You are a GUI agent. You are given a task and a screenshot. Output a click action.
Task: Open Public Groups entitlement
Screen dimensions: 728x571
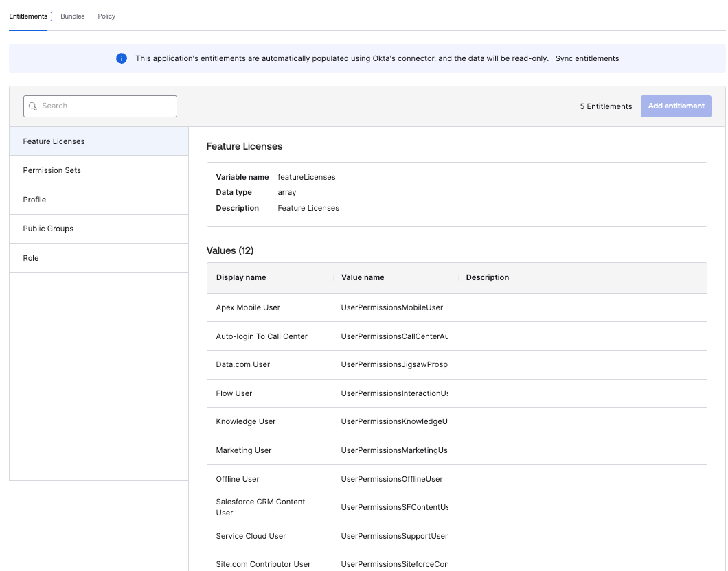(x=98, y=229)
